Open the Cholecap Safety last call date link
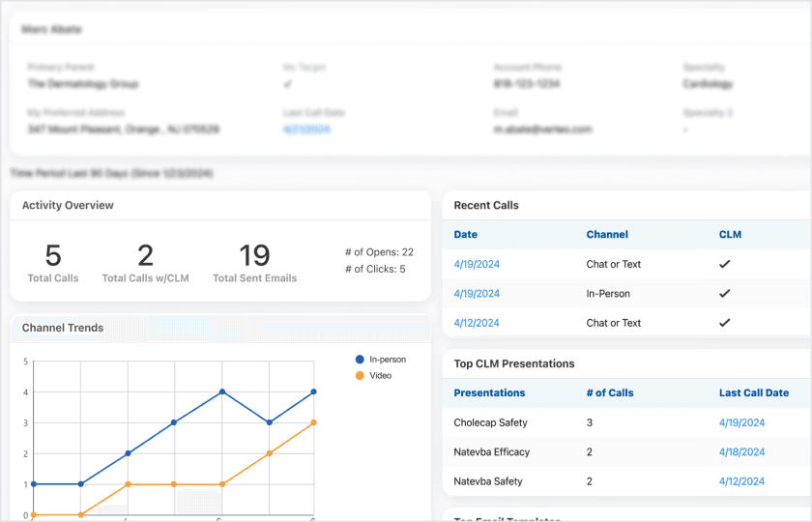Screen dimensions: 812x522 [741, 422]
